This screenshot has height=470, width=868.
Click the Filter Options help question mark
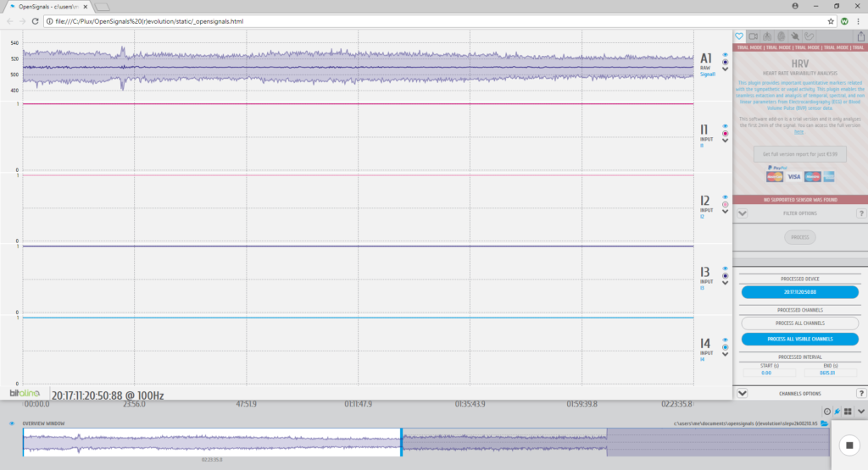[x=861, y=213]
